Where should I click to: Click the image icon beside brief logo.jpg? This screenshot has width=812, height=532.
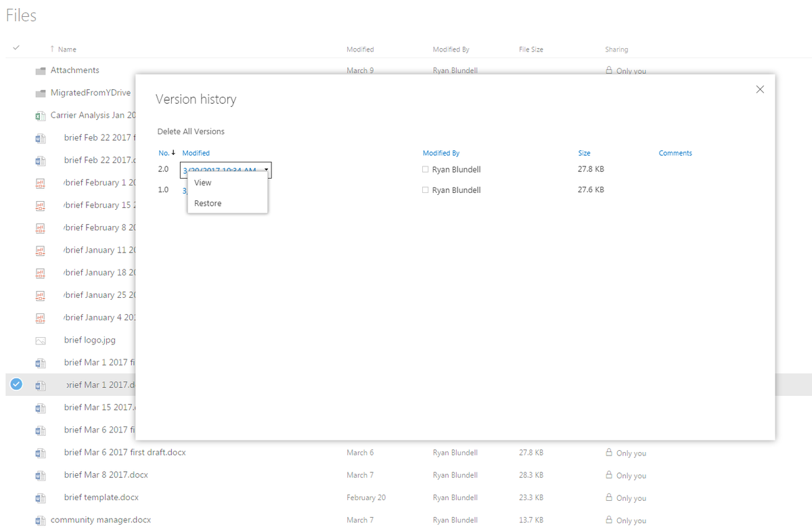point(39,340)
